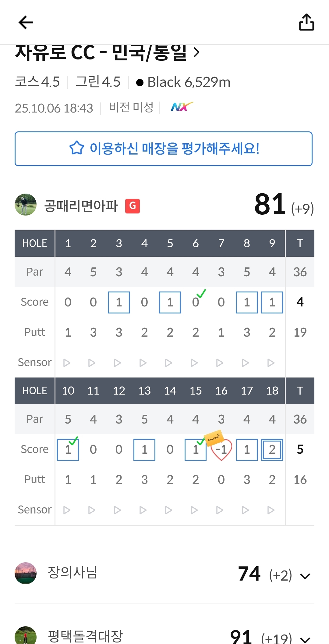The height and width of the screenshot is (644, 329).
Task: Play sensor replay for hole 5
Action: tap(169, 363)
